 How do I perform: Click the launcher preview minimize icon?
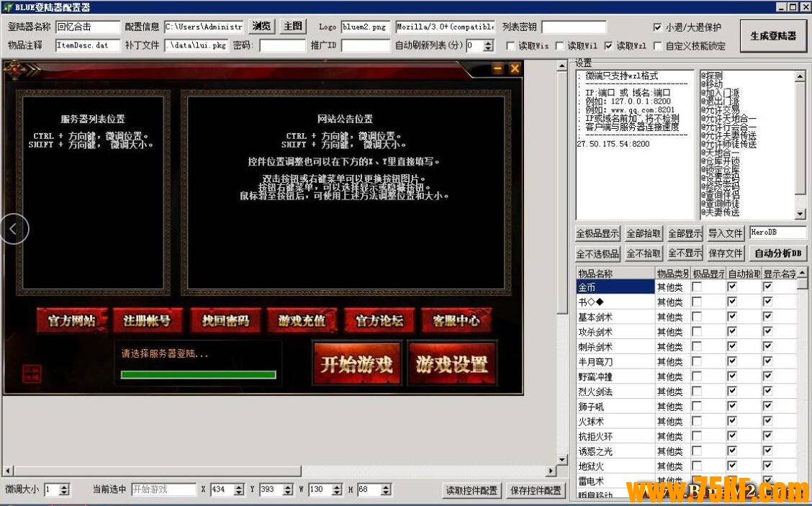coord(498,69)
